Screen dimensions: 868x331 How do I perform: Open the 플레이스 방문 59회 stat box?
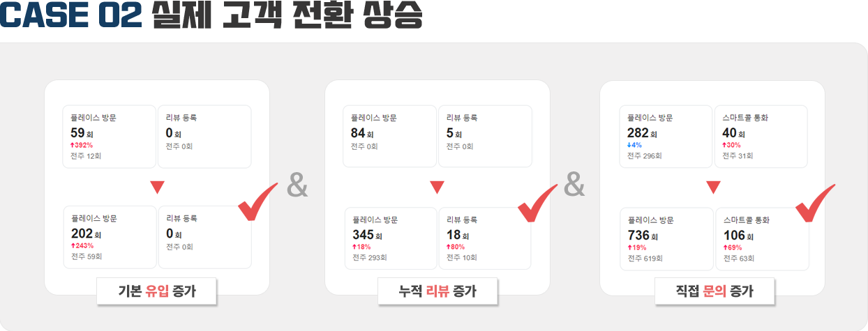[x=110, y=137]
